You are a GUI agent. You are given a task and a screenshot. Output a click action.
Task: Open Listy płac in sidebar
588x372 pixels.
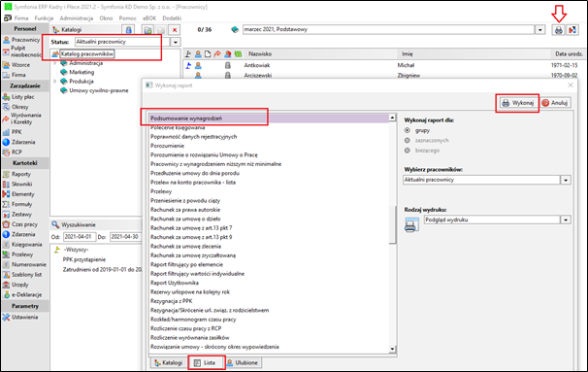(18, 97)
